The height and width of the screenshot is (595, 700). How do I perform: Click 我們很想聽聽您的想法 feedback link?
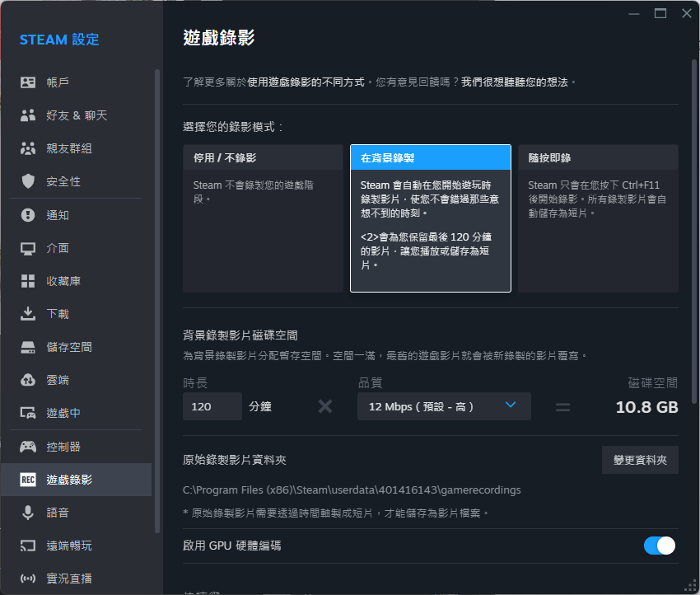click(x=515, y=82)
